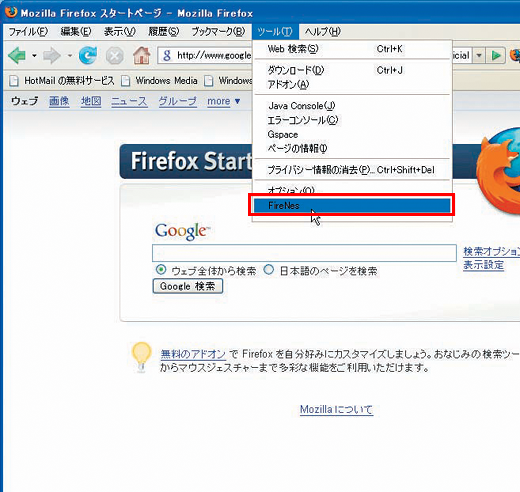The height and width of the screenshot is (492, 520).
Task: Select Gspace in the Tools menu
Action: tap(352, 135)
